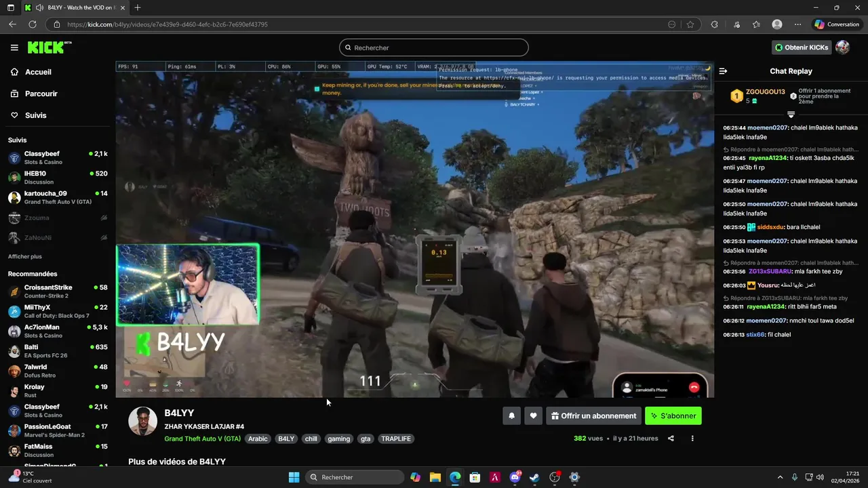
Task: Go back in the browser
Action: 12,24
